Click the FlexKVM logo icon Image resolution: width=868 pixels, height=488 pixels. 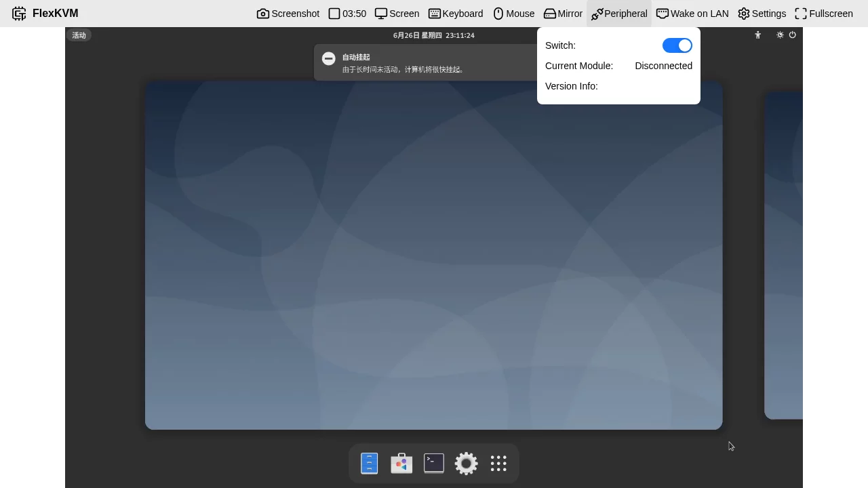pos(19,14)
